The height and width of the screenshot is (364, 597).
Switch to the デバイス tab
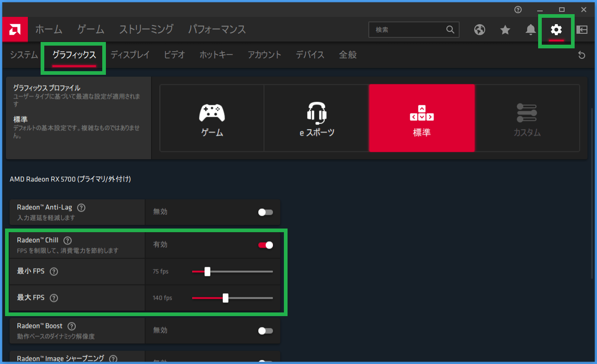tap(310, 55)
